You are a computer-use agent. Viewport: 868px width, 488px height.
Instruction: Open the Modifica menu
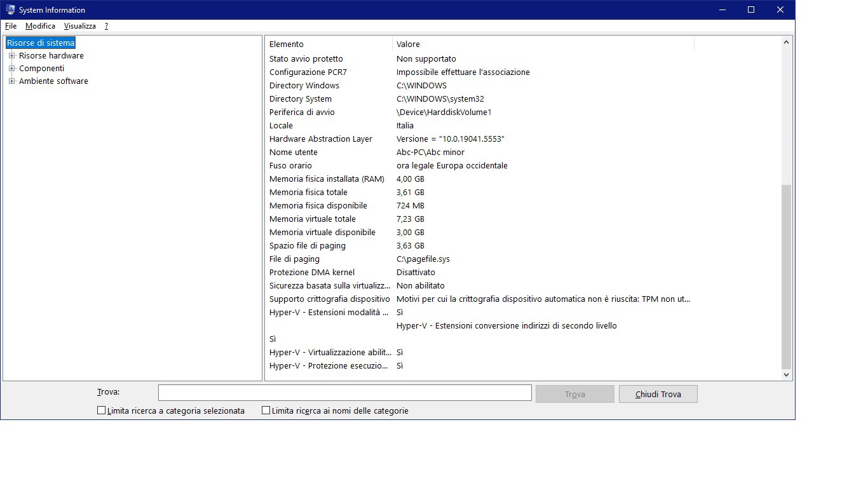pos(40,26)
